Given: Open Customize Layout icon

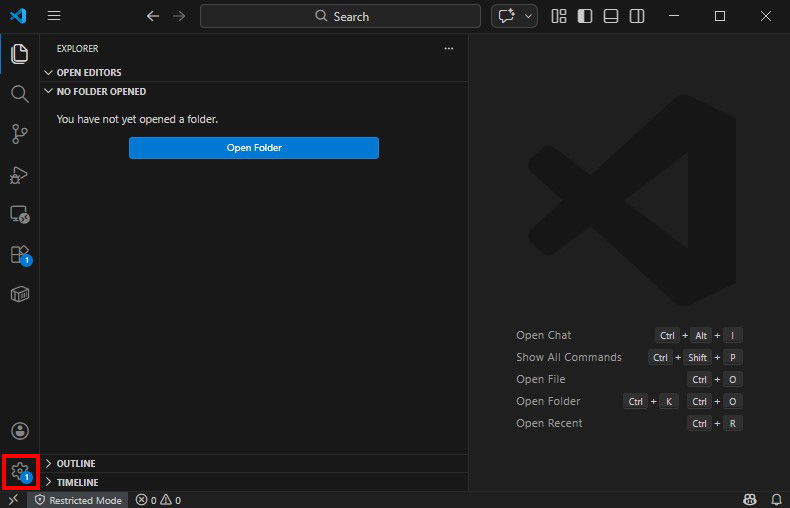Looking at the screenshot, I should 559,16.
